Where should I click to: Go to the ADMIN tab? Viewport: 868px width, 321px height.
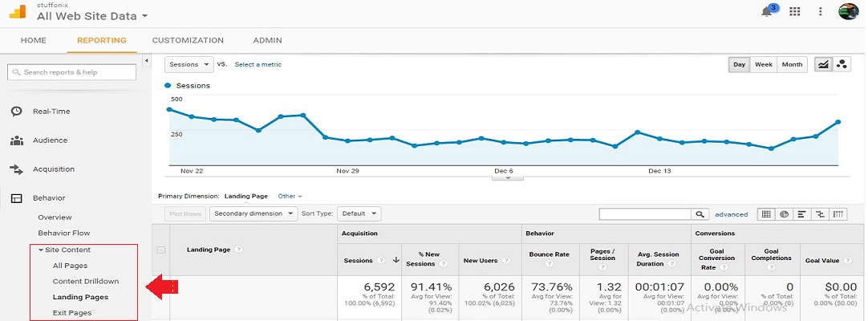coord(267,40)
